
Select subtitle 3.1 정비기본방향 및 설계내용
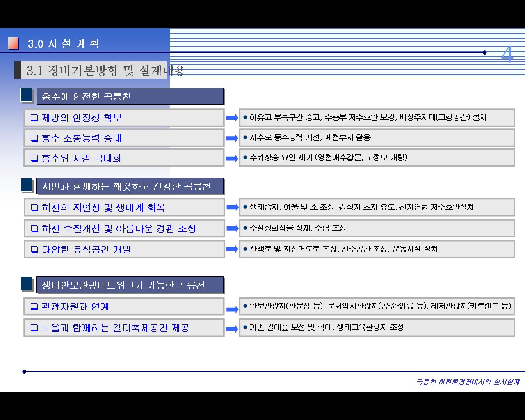tap(106, 71)
